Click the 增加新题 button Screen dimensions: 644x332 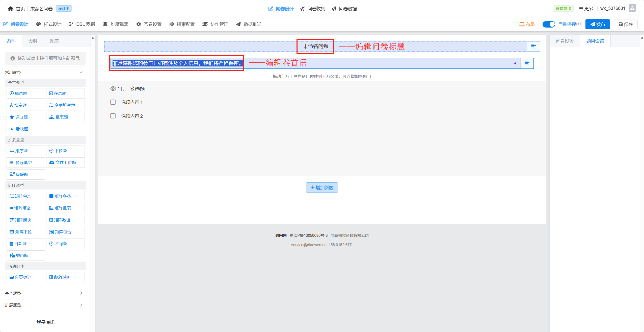[x=322, y=187]
